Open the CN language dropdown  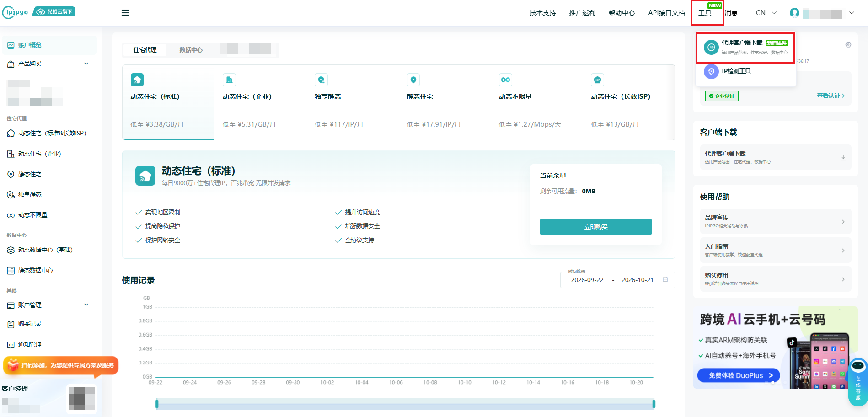[x=766, y=13]
